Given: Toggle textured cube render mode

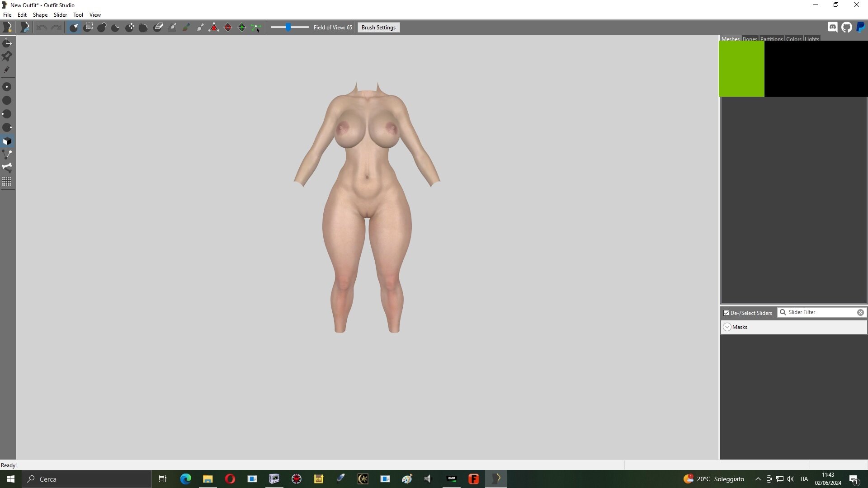Looking at the screenshot, I should (x=7, y=141).
